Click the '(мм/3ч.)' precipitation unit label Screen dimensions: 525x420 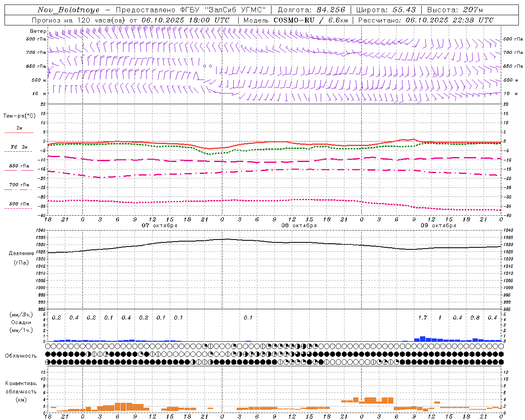(21, 315)
